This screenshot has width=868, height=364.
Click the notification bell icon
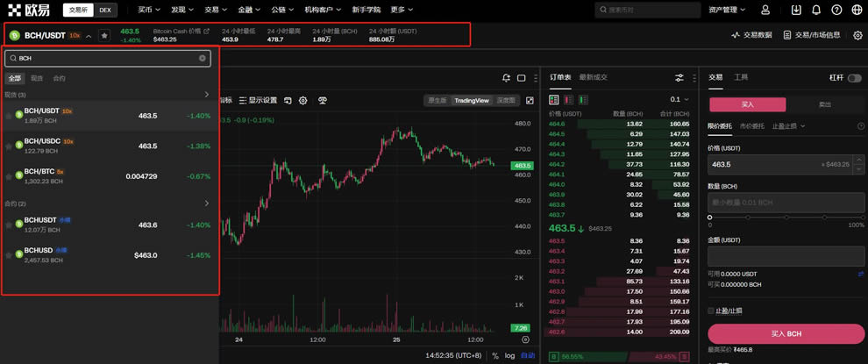click(816, 11)
